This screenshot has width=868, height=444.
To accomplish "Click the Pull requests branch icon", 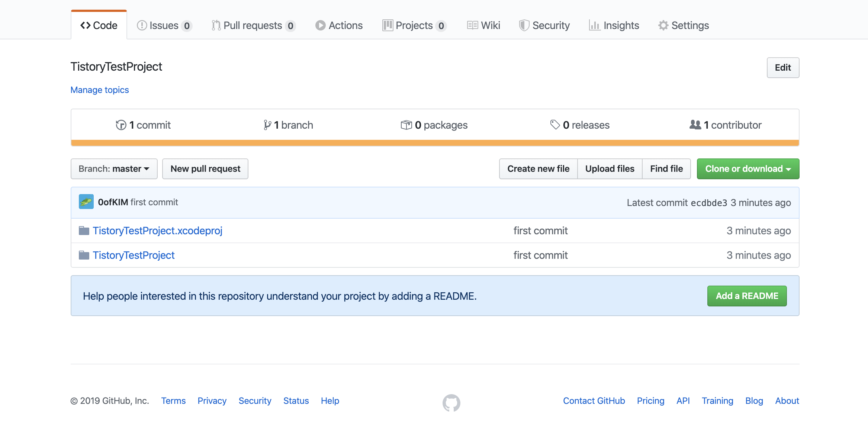I will [x=216, y=25].
